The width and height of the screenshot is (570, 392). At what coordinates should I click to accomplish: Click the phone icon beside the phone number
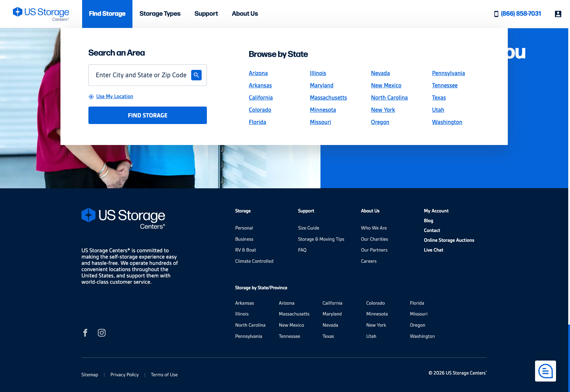pos(496,14)
